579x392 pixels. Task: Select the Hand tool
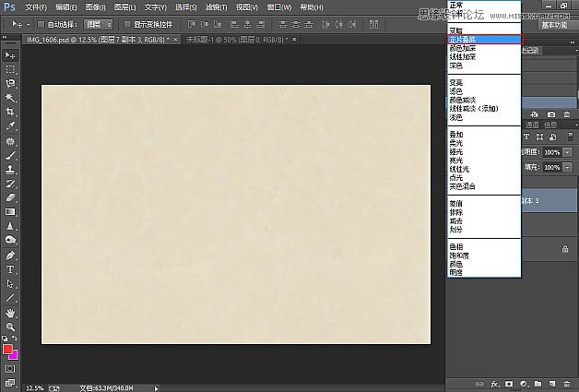tap(11, 313)
